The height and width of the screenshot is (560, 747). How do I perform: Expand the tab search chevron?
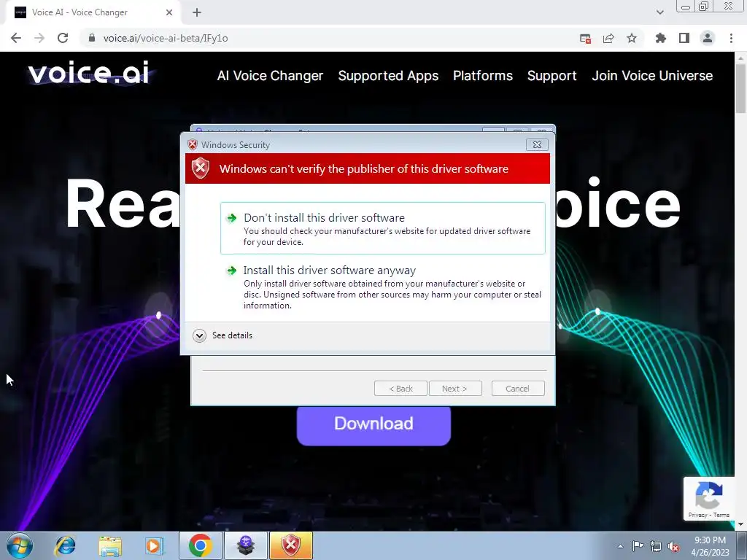point(659,12)
